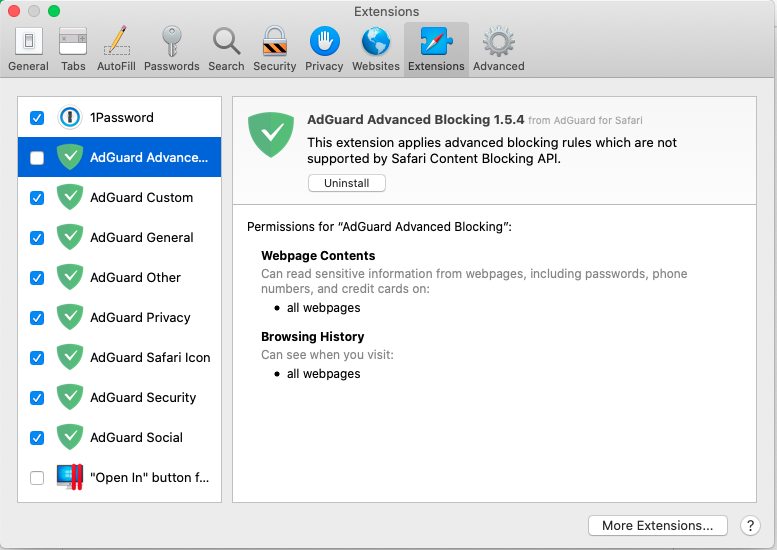Viewport: 777px width, 550px height.
Task: Click the "from AdGuard for Safari" label
Action: click(x=585, y=120)
